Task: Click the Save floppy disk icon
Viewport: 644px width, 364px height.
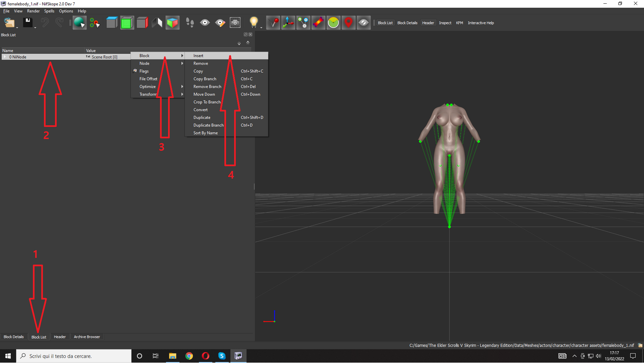Action: (28, 23)
